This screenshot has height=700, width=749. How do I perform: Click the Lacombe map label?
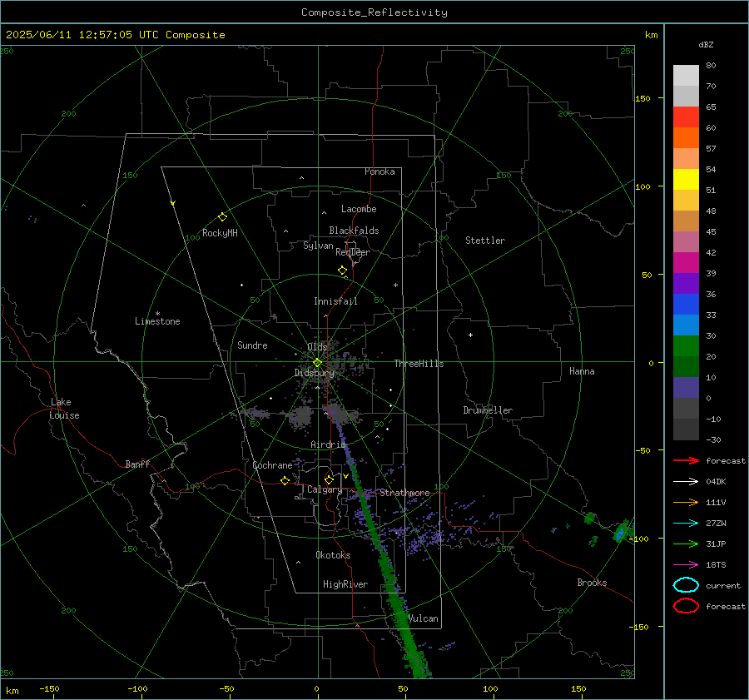click(359, 209)
